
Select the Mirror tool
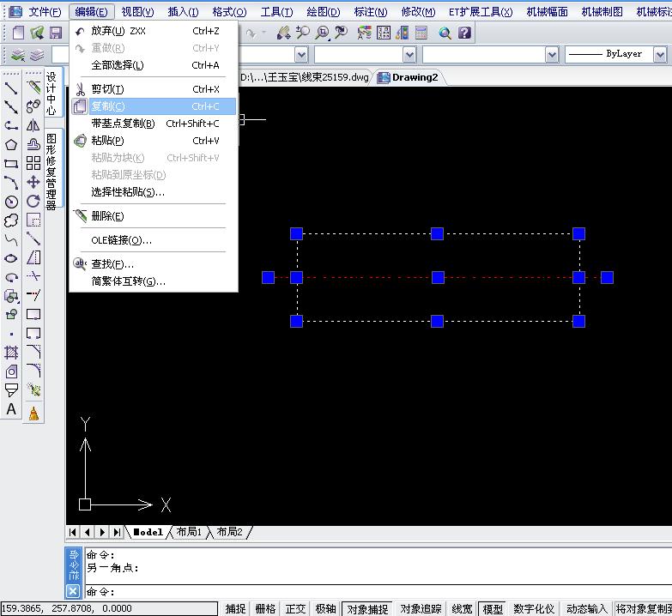(33, 125)
